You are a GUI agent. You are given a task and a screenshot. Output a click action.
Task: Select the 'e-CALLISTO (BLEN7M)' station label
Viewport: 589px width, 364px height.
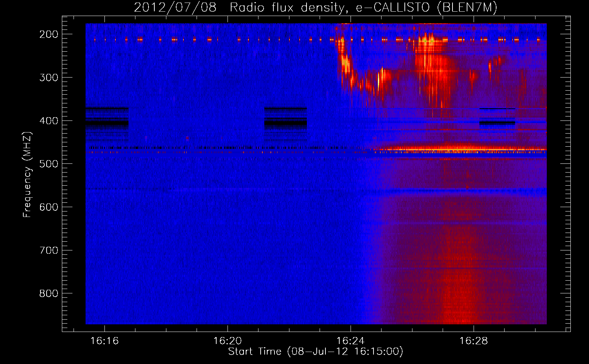(x=426, y=8)
